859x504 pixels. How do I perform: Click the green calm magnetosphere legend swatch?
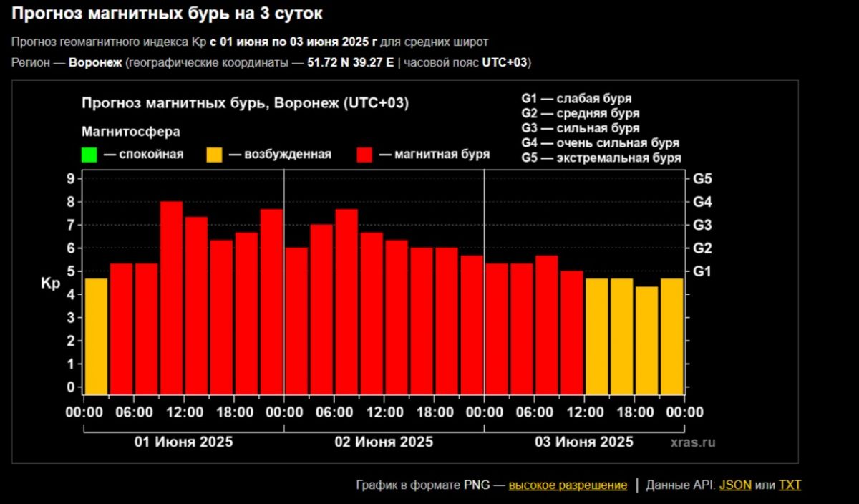coord(89,154)
